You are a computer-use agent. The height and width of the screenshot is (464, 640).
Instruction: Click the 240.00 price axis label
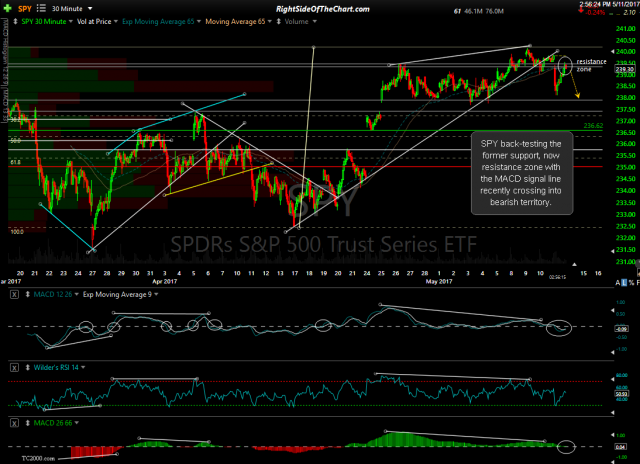pos(626,51)
